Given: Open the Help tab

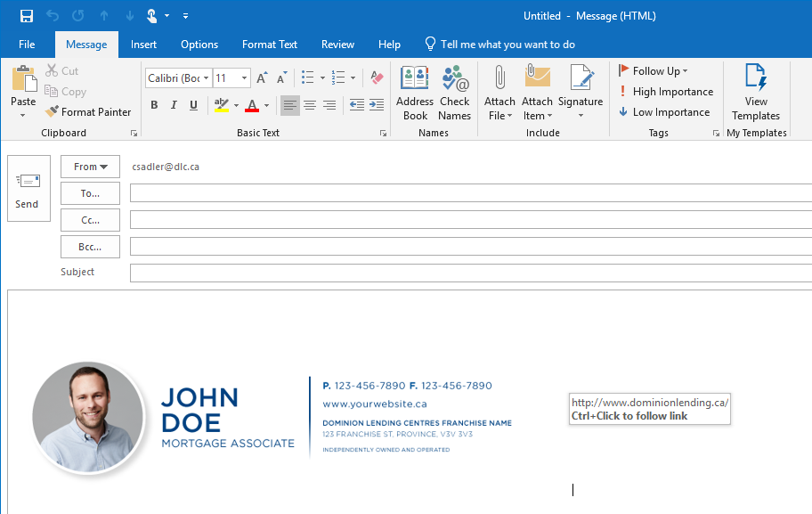Looking at the screenshot, I should pyautogui.click(x=389, y=45).
